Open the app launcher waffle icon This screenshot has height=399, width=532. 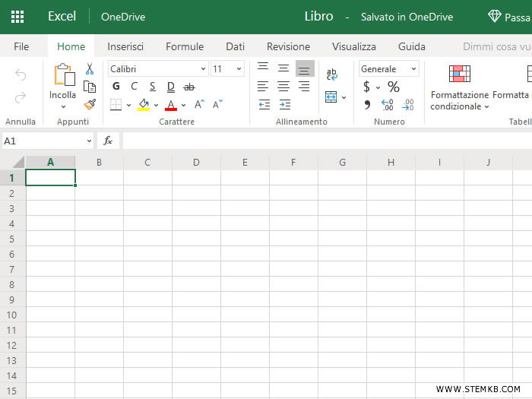(x=17, y=17)
